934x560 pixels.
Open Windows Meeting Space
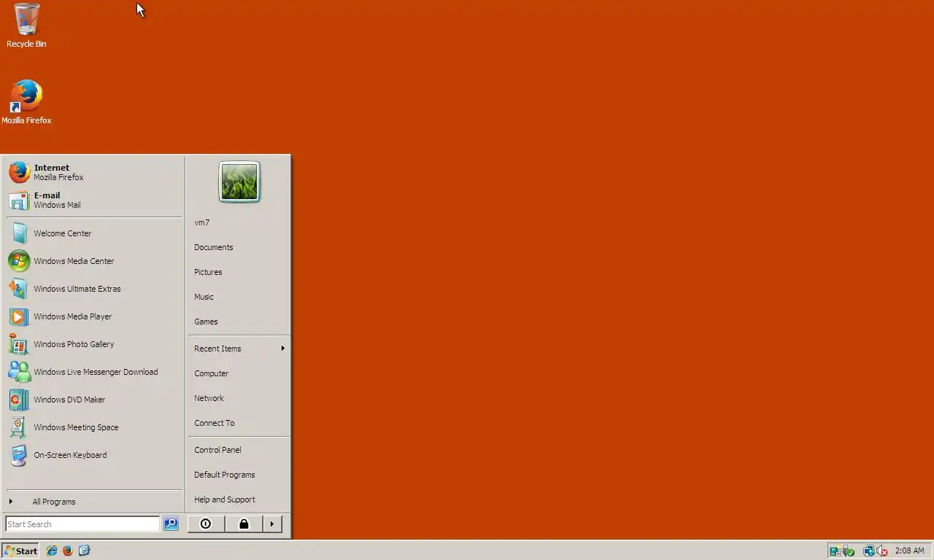(94, 427)
